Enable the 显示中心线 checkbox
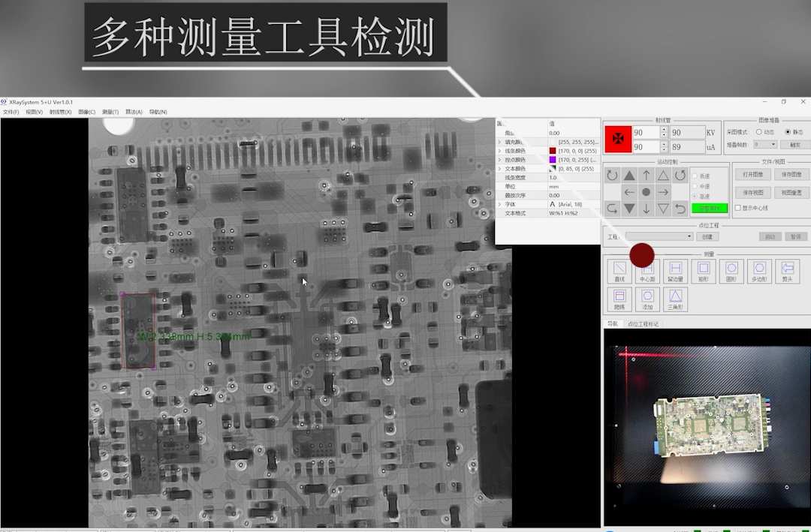The width and height of the screenshot is (811, 532). point(738,207)
